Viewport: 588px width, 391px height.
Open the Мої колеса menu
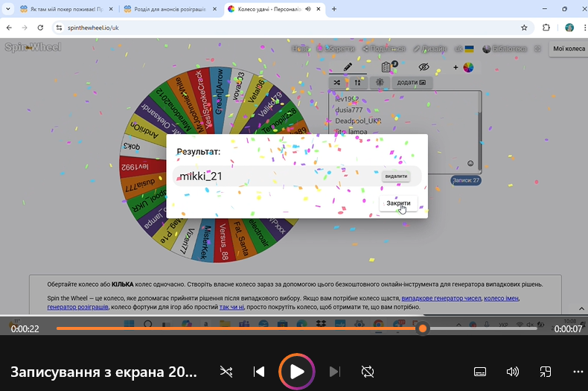coord(569,48)
